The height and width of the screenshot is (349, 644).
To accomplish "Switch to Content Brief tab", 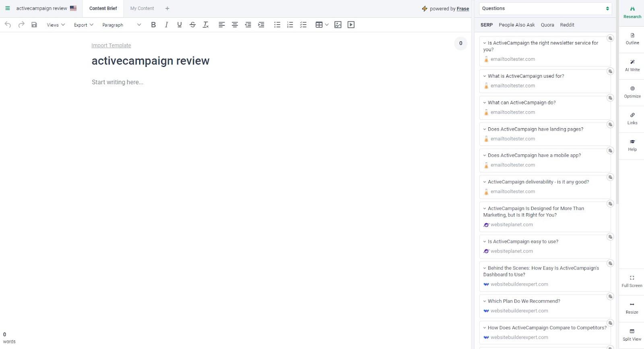I will (103, 8).
